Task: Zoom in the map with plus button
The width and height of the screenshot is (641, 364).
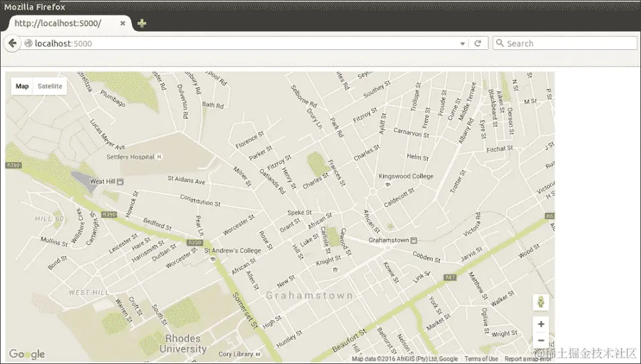Action: click(x=541, y=324)
